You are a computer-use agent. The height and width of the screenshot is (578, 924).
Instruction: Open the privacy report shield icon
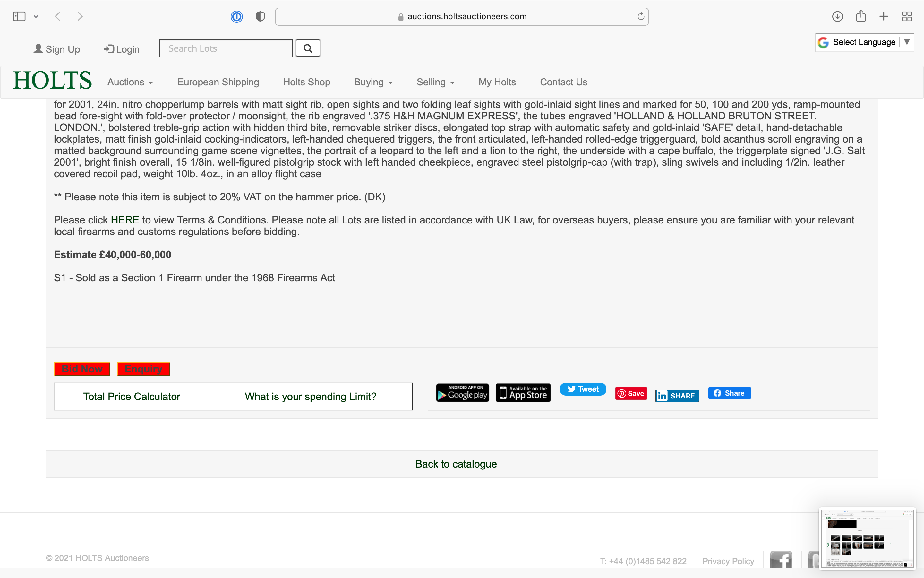260,16
